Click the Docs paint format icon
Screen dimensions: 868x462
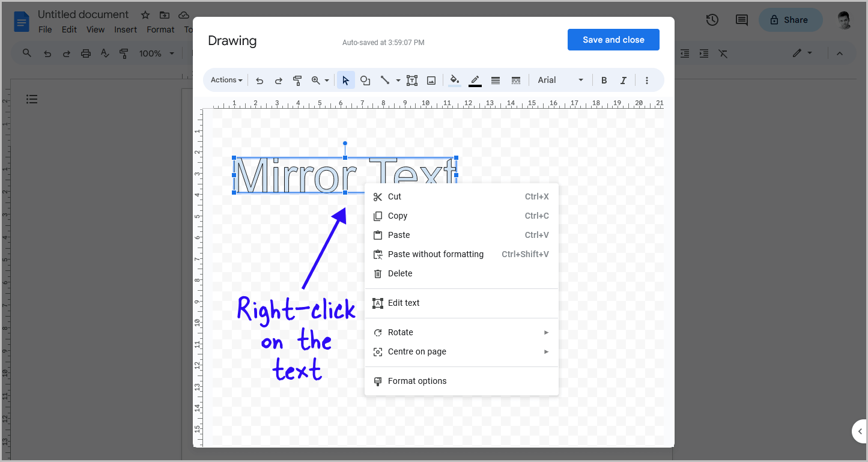[x=124, y=53]
